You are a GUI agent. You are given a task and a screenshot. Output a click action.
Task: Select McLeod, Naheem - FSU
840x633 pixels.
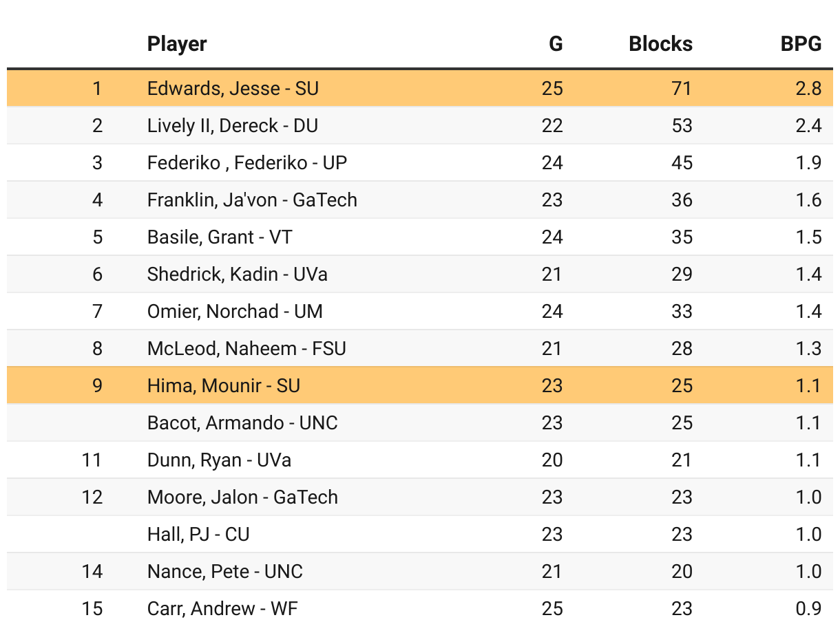click(246, 348)
